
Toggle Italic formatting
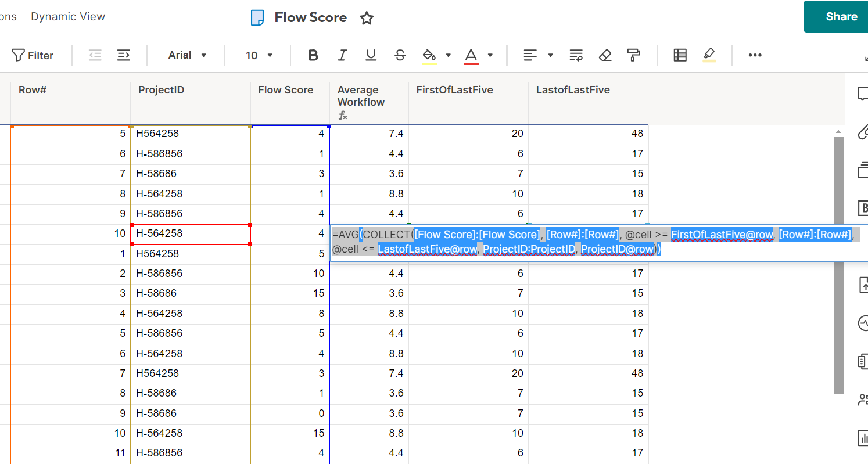click(342, 55)
